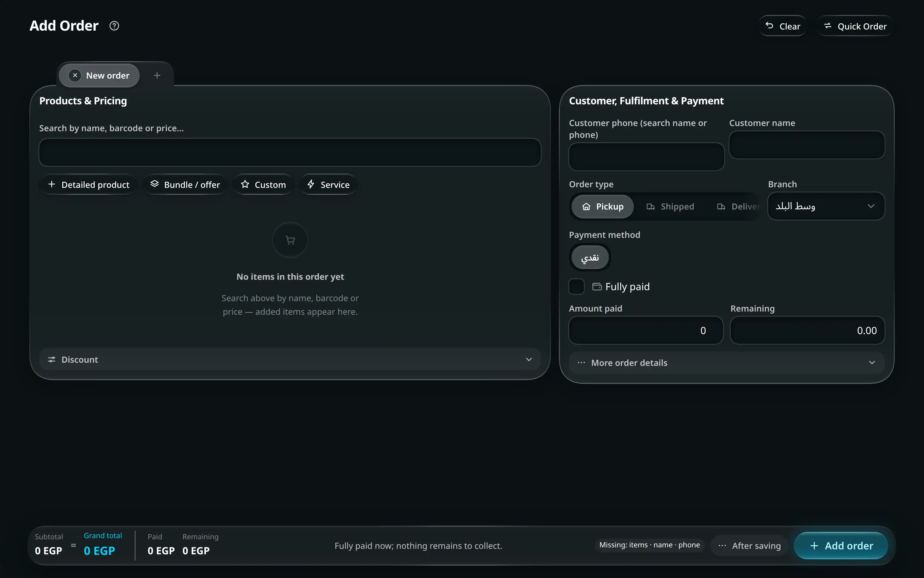This screenshot has width=924, height=578.
Task: Add a Bundle / offer item
Action: (185, 185)
